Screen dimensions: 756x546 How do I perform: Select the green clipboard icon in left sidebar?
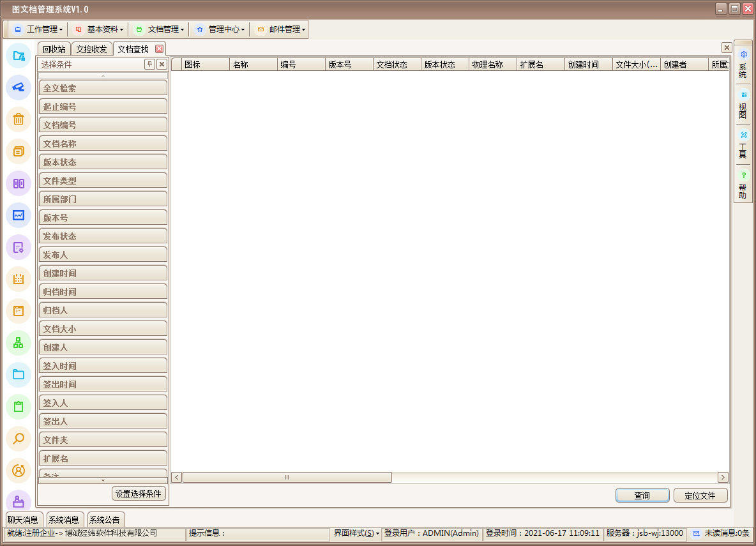pyautogui.click(x=19, y=407)
